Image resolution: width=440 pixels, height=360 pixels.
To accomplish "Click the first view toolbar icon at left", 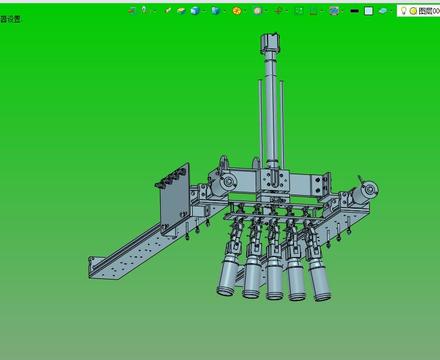I will click(132, 11).
